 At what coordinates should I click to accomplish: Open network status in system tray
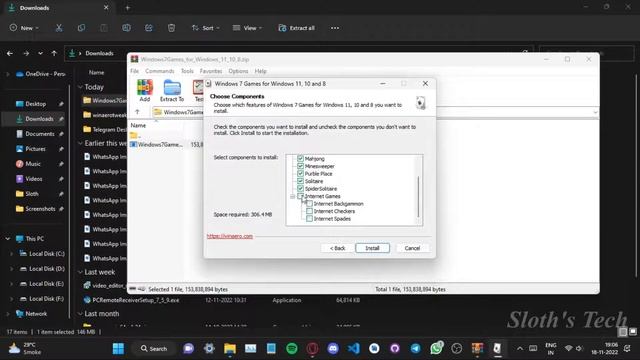[x=568, y=348]
